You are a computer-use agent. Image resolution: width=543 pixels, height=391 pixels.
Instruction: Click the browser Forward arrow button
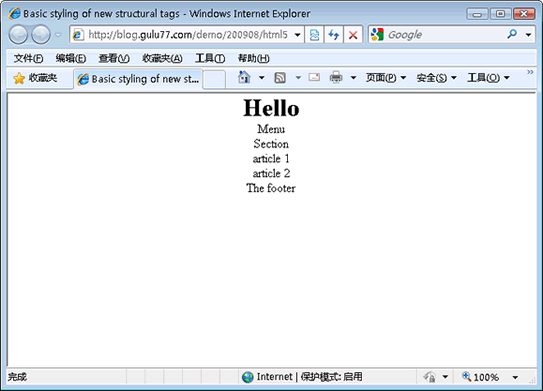(x=41, y=35)
